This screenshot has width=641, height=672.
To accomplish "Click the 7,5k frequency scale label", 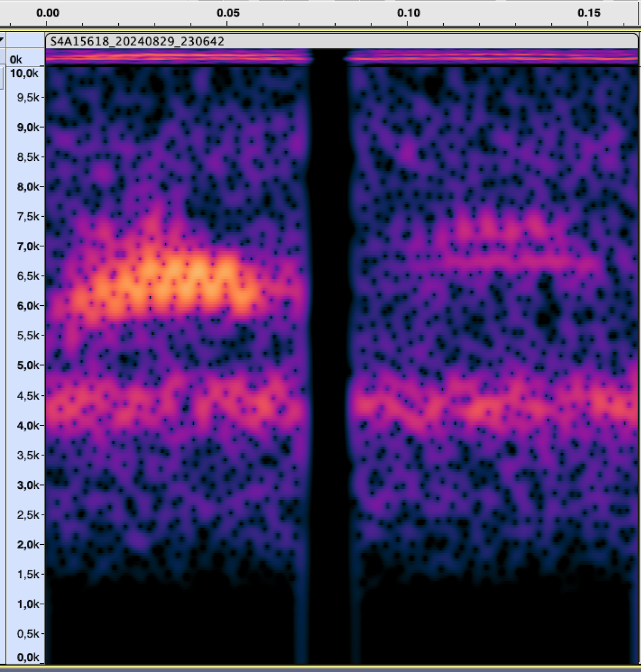I will click(x=24, y=217).
